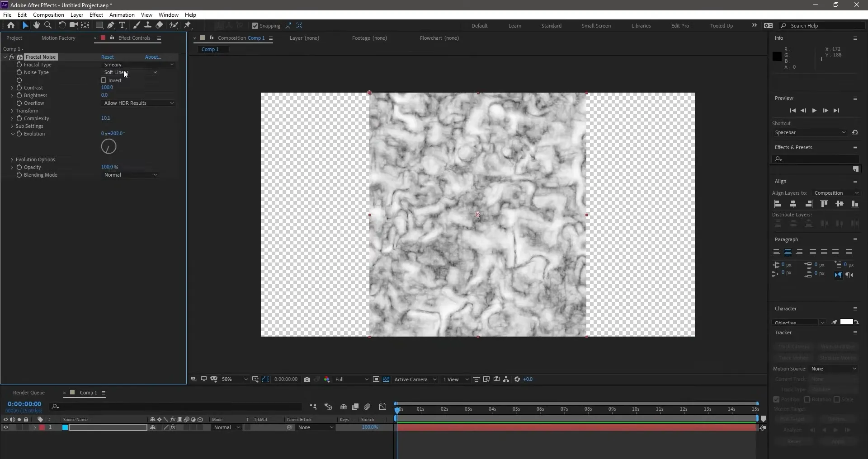Select the Selection tool arrow

click(25, 25)
